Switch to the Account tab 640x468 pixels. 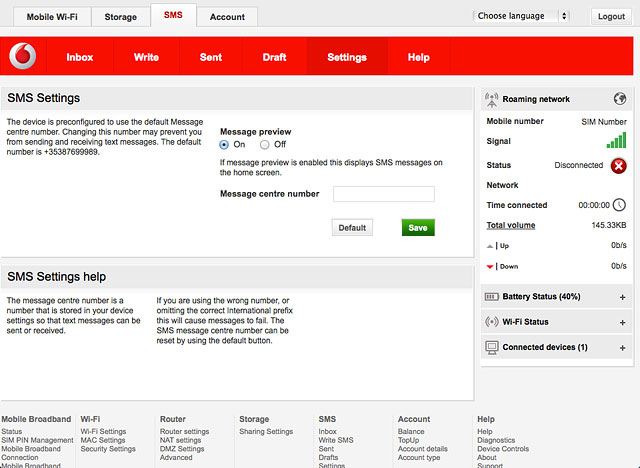click(227, 17)
